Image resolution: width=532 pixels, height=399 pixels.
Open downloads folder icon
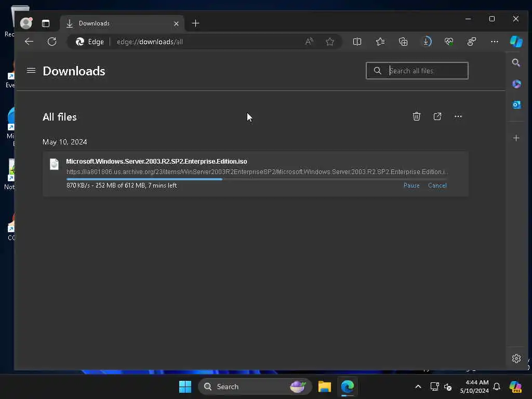437,116
